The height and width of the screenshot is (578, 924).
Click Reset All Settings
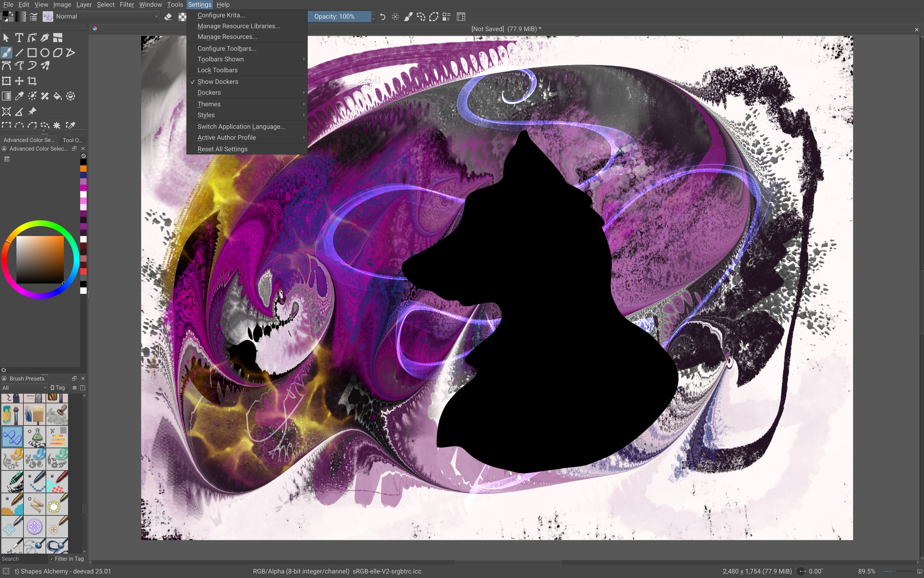247,149
